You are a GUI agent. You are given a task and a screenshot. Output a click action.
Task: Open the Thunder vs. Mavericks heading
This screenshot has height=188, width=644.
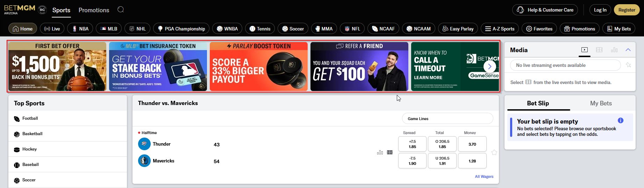168,103
